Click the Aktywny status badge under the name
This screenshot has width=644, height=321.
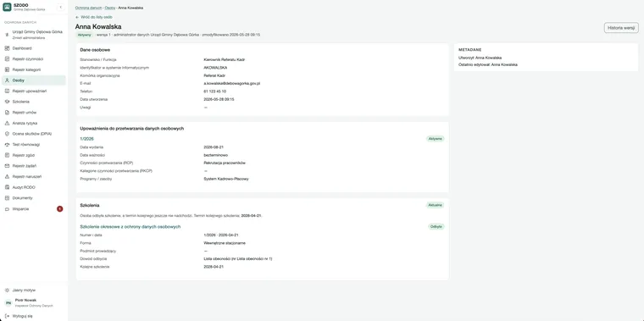click(84, 35)
